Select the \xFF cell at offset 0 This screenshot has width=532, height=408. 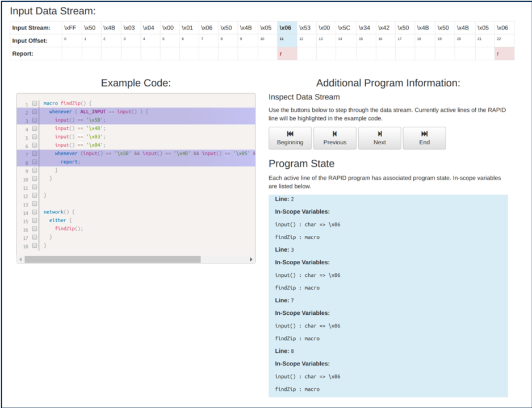click(71, 28)
